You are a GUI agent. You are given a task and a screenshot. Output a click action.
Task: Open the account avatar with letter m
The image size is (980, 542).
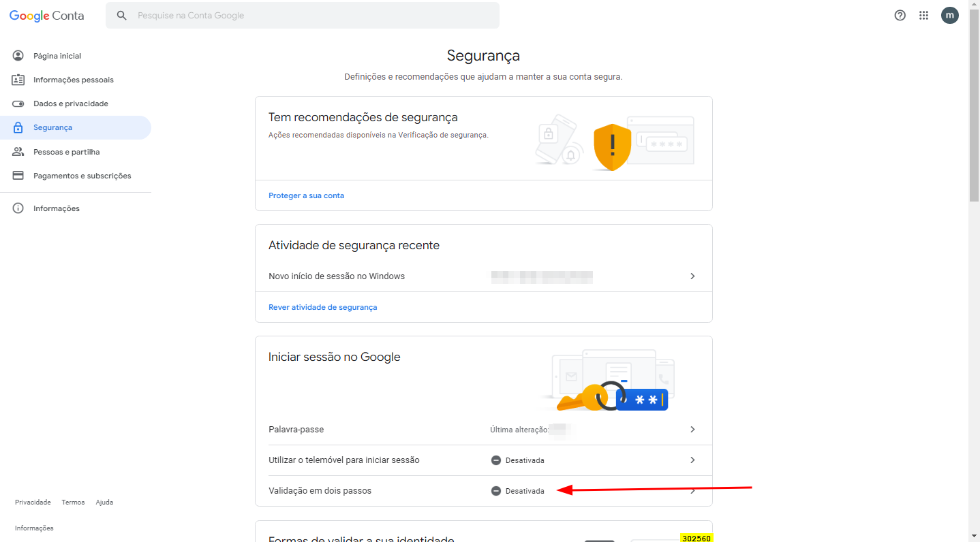click(x=950, y=15)
